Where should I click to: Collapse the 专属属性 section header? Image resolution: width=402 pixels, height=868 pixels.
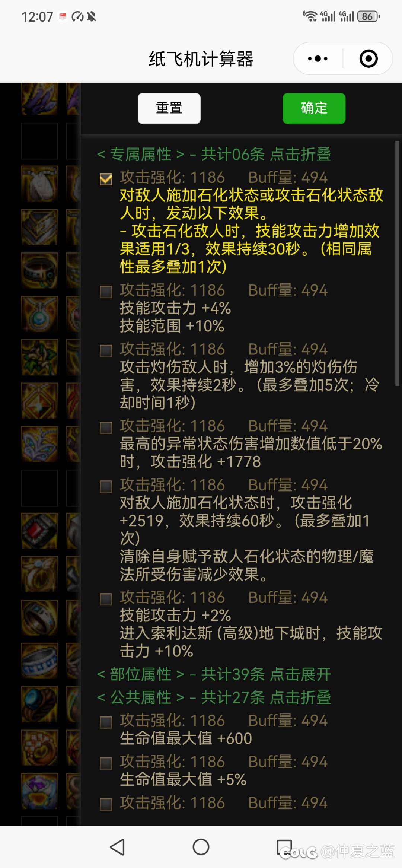click(x=214, y=154)
